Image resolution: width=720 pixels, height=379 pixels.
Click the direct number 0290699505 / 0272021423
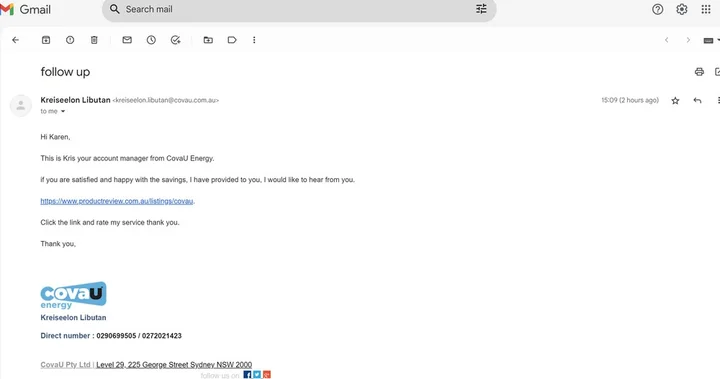pyautogui.click(x=139, y=336)
